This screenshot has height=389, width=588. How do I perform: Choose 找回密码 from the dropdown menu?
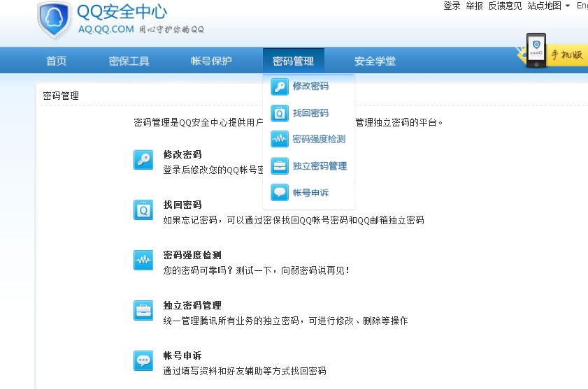(x=310, y=113)
